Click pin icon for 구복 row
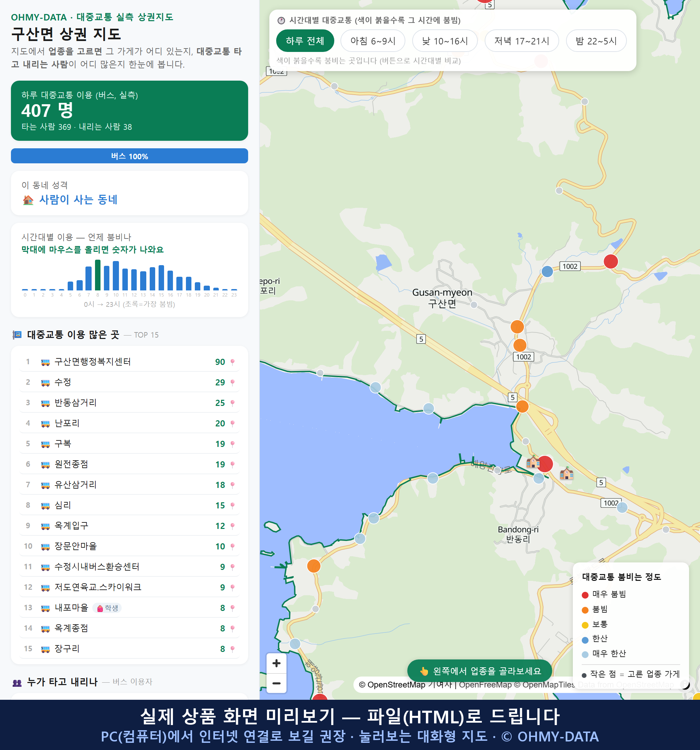700x750 pixels. click(x=232, y=444)
